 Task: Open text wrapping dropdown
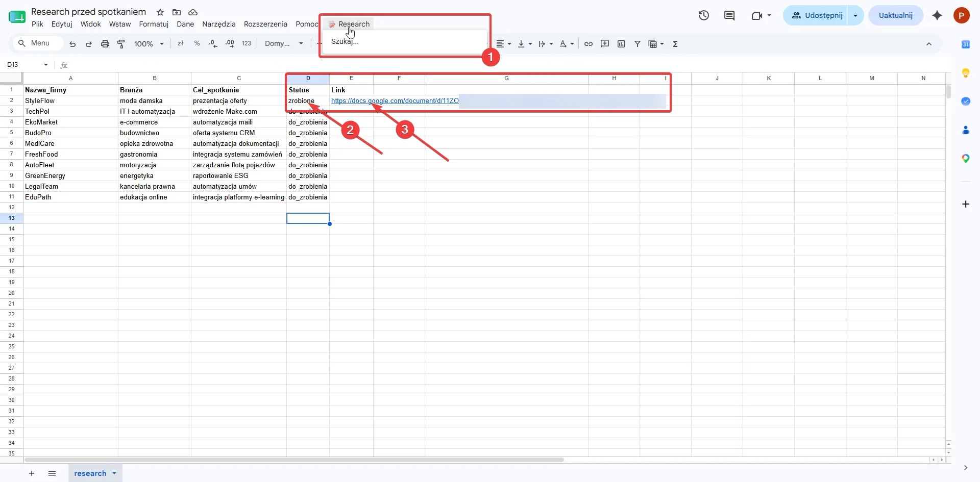[546, 44]
